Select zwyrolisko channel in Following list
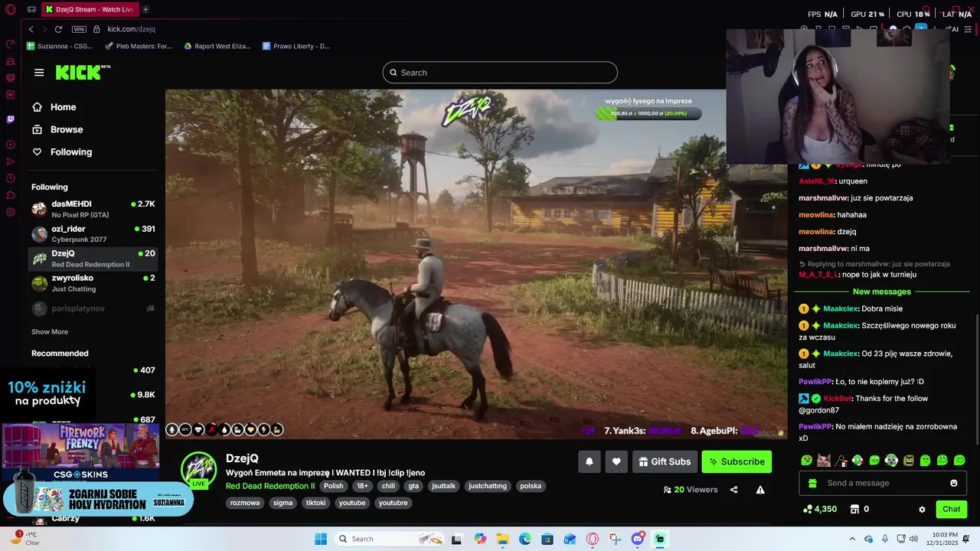The height and width of the screenshot is (551, 980). pos(93,283)
